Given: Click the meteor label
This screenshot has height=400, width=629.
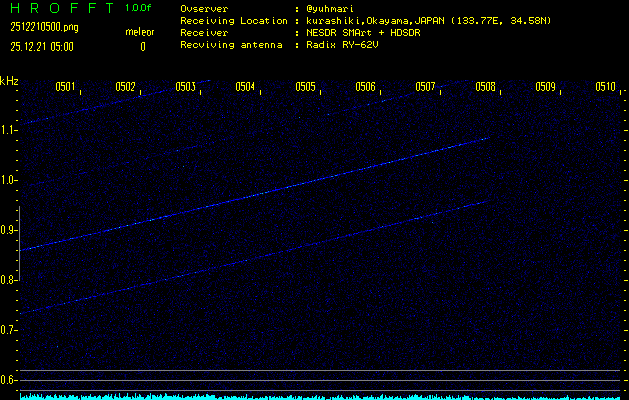Looking at the screenshot, I should click(141, 30).
